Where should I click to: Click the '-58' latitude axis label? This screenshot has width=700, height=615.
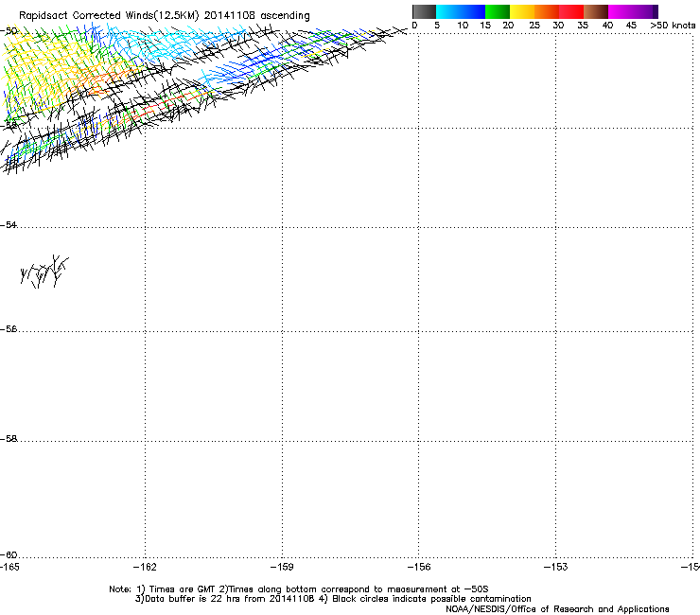coord(9,439)
